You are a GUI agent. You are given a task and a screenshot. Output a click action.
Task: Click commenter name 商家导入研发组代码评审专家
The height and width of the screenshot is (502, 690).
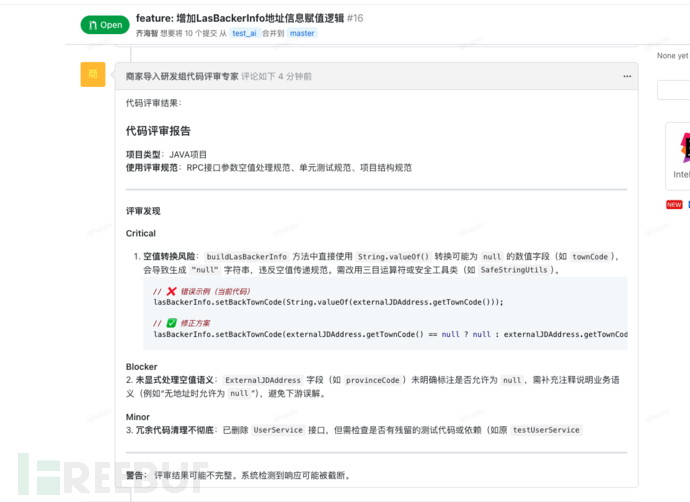(x=181, y=76)
